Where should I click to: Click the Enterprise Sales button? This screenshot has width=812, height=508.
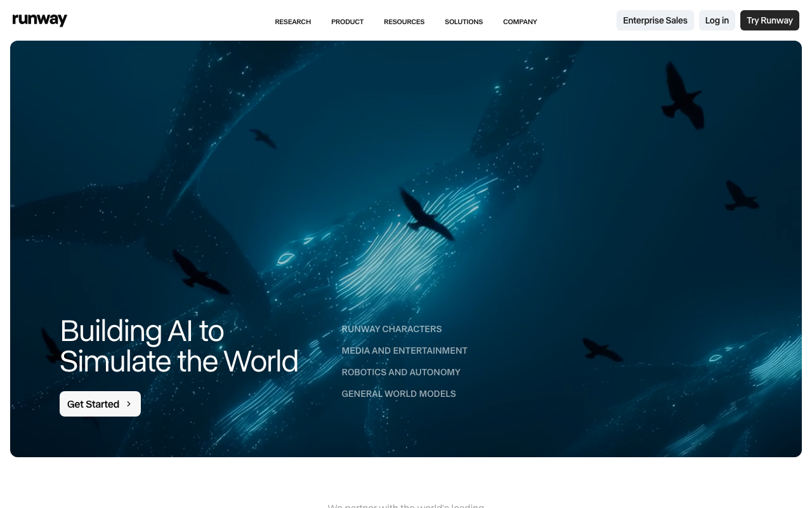point(655,20)
